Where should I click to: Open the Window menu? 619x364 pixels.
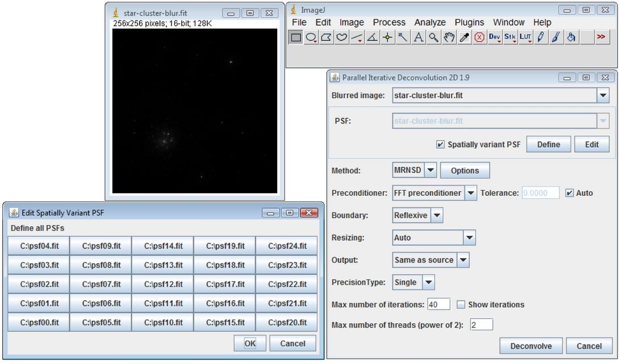[x=509, y=23]
